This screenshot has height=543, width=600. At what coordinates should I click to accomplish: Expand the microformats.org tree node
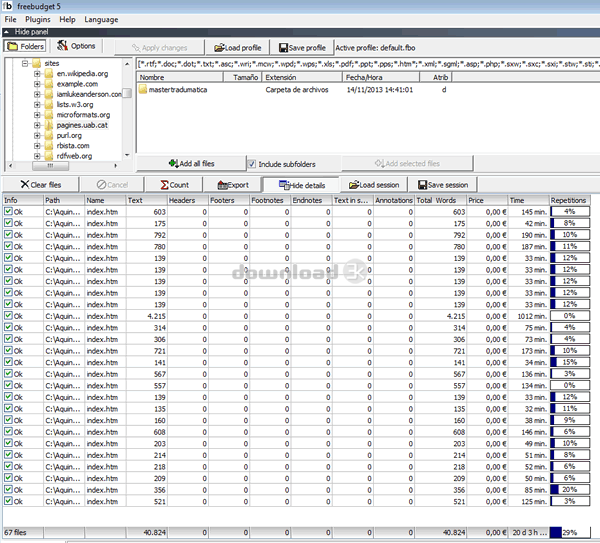pyautogui.click(x=37, y=115)
